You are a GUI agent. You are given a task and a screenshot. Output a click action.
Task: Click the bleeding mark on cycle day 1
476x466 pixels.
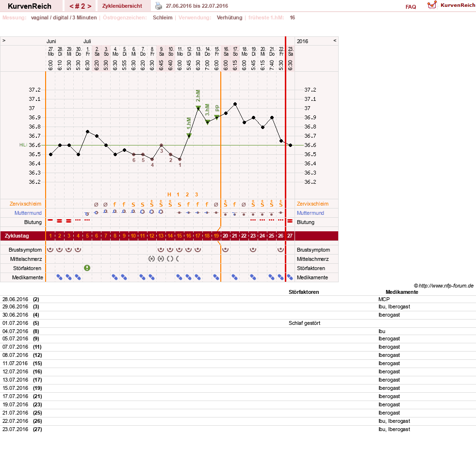(x=50, y=220)
